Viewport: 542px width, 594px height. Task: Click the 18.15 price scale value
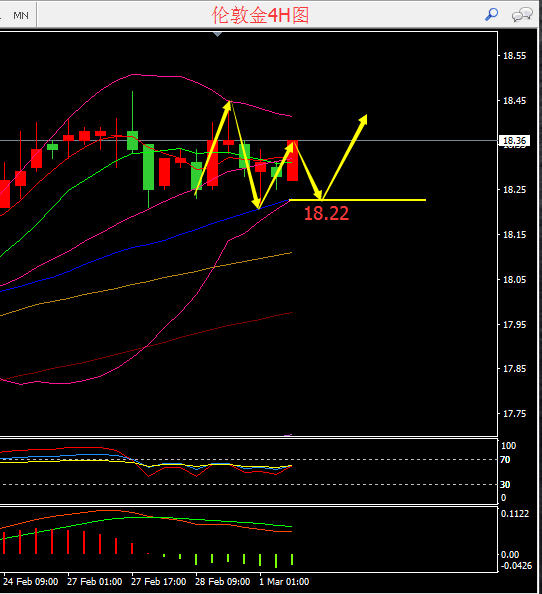(514, 234)
